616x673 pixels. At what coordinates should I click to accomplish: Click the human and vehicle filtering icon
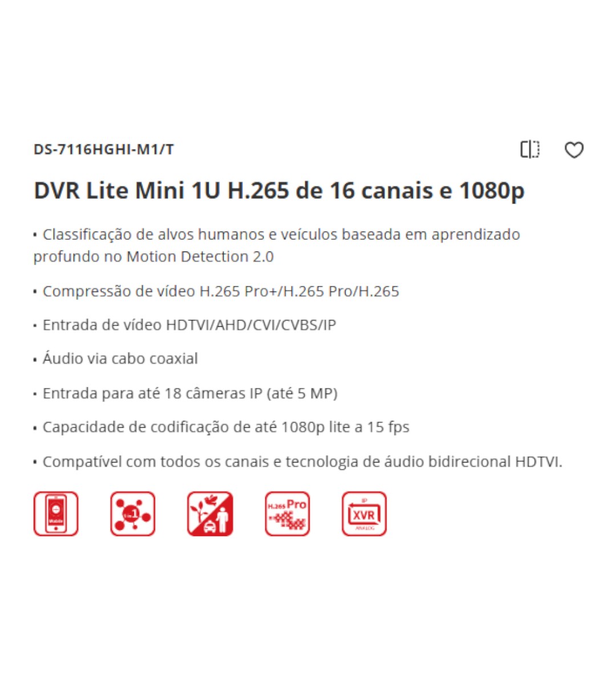point(210,514)
